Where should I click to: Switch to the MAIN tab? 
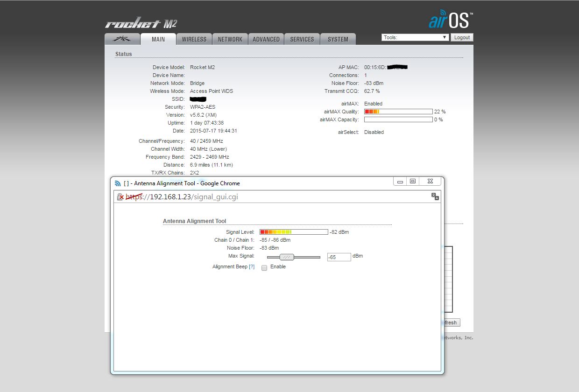tap(158, 39)
